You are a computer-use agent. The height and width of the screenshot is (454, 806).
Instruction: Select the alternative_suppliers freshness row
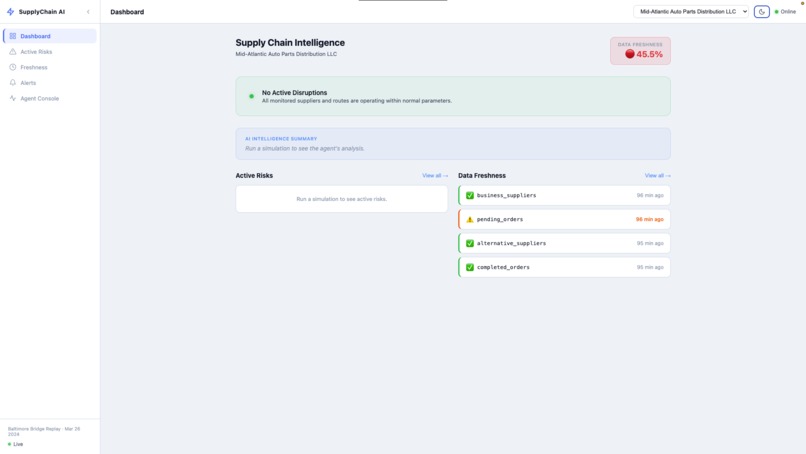point(564,243)
